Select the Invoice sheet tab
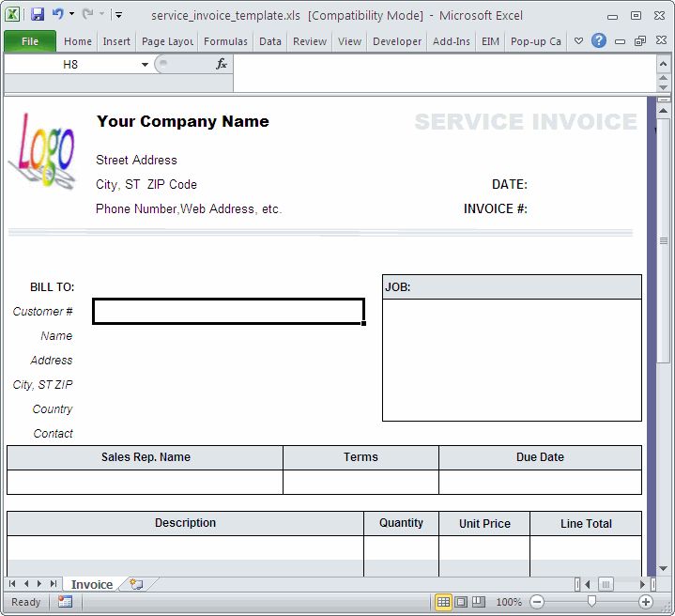 pos(92,585)
